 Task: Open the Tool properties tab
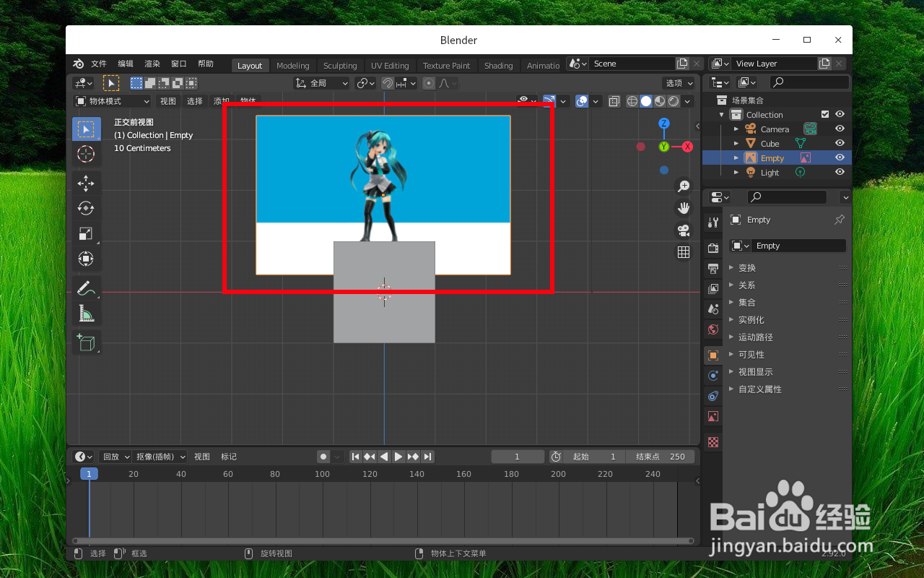point(713,223)
